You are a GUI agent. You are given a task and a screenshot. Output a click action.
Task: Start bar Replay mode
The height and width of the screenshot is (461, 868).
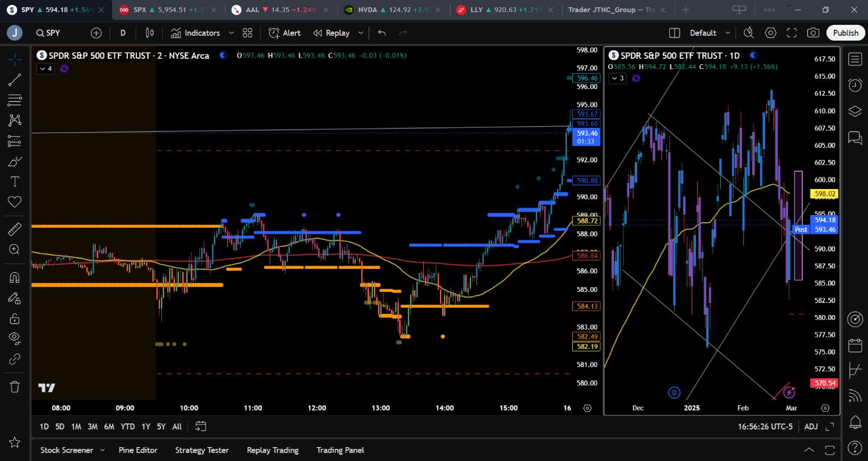332,33
